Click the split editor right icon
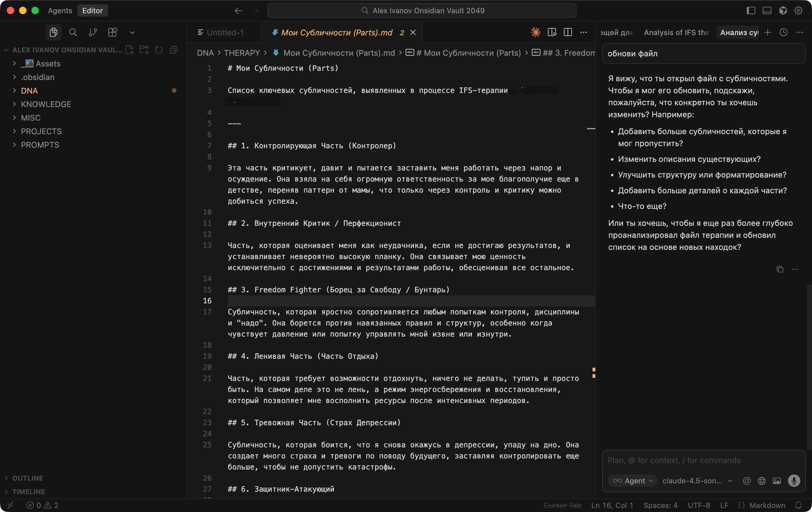812x512 pixels. click(x=568, y=32)
